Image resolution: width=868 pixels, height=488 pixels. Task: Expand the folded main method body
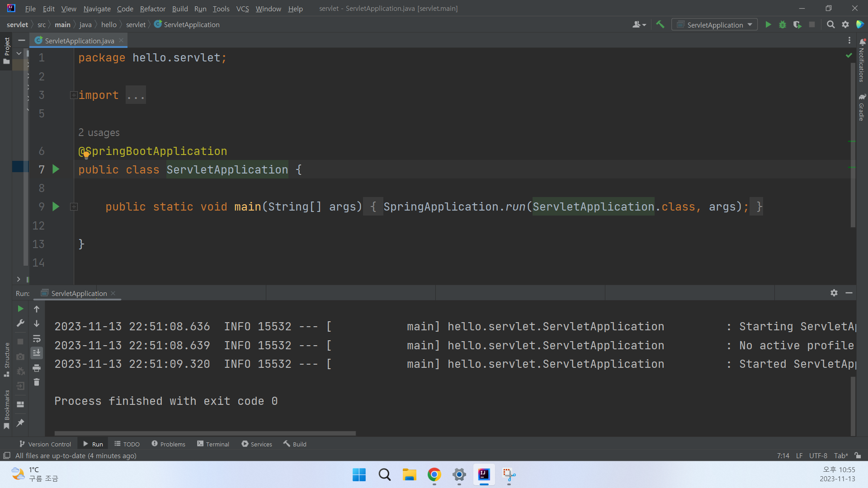(74, 207)
